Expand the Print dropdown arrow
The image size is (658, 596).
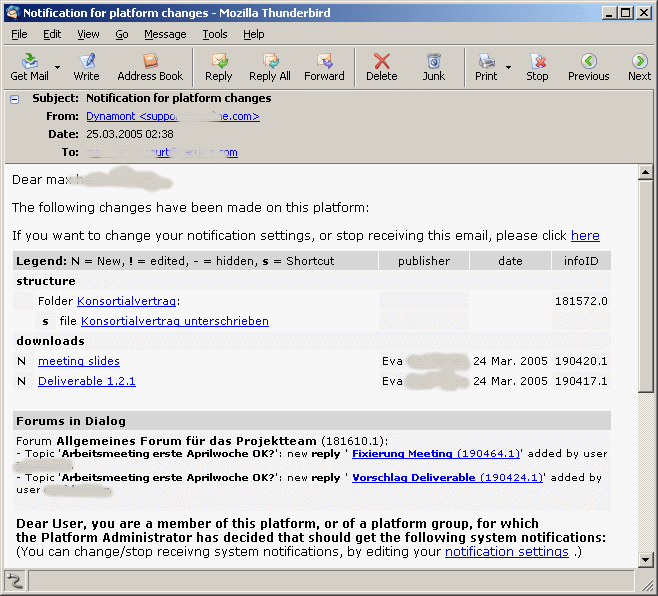[x=509, y=68]
